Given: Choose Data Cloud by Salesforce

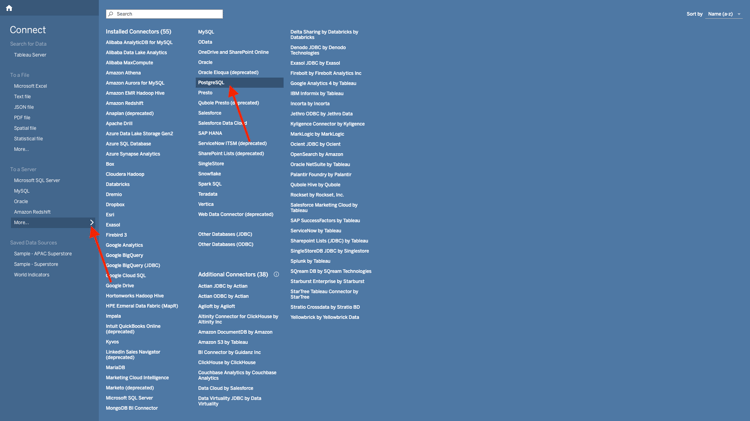Looking at the screenshot, I should [x=226, y=388].
